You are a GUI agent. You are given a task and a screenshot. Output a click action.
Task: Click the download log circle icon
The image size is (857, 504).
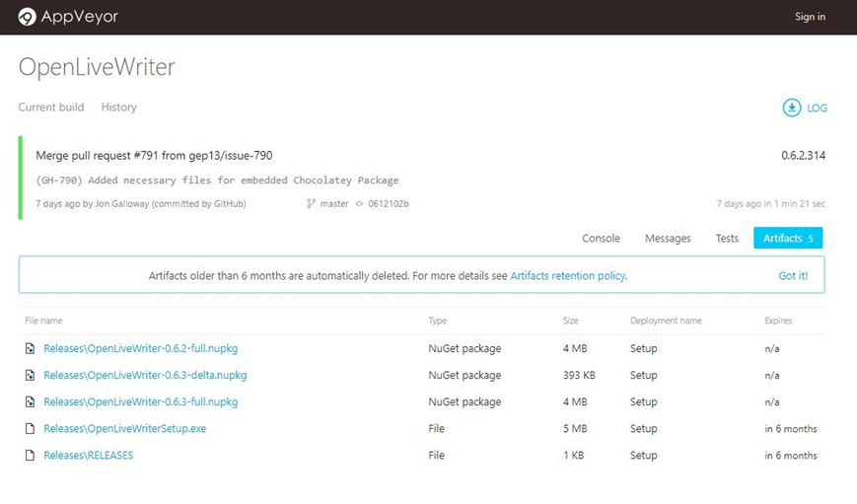791,108
